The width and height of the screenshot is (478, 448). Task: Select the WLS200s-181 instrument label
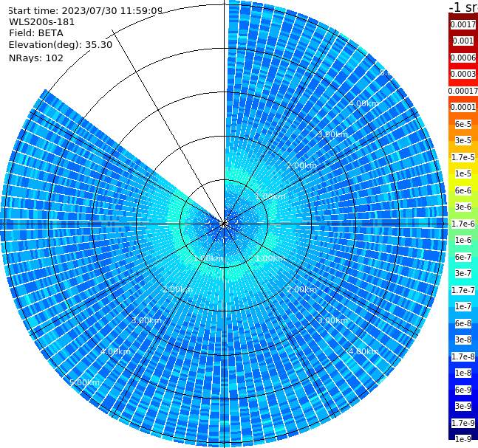pos(42,22)
